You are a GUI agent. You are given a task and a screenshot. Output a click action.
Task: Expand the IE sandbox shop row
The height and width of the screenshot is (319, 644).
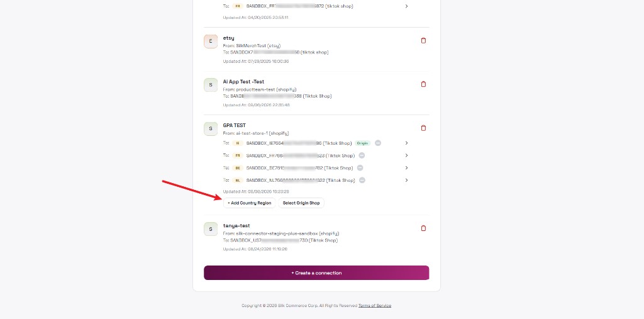406,143
